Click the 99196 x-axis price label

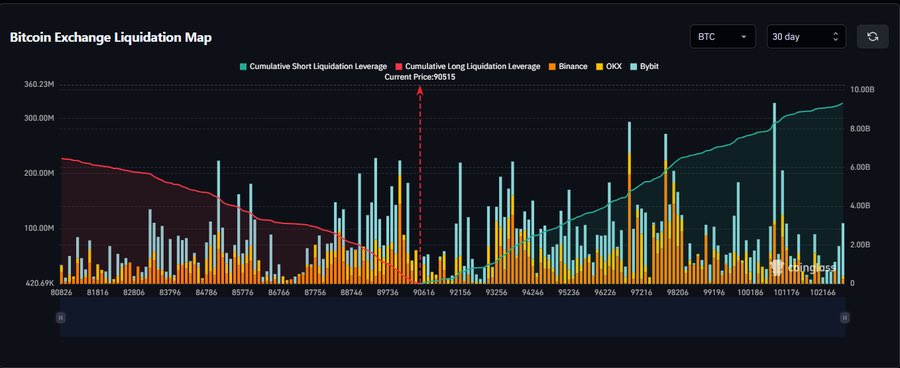(x=713, y=292)
